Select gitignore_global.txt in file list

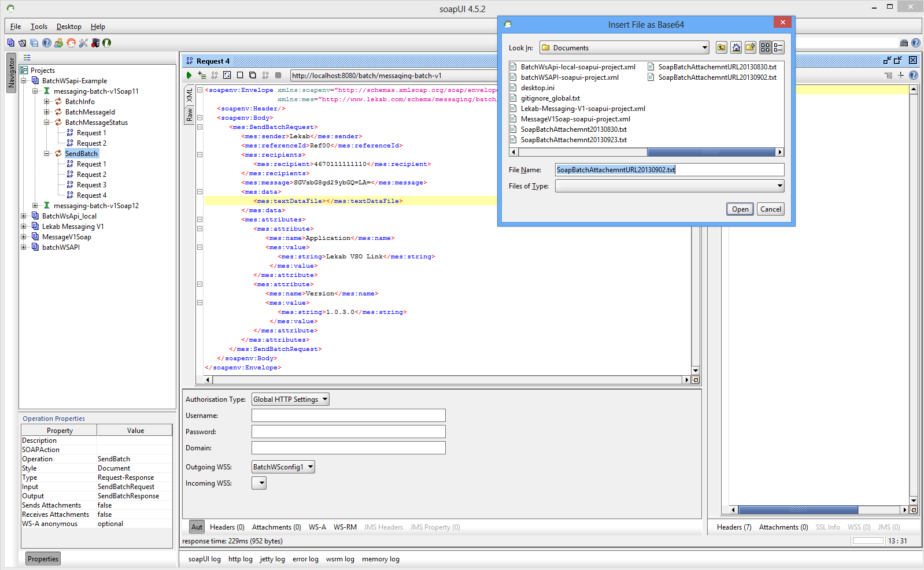pyautogui.click(x=545, y=98)
